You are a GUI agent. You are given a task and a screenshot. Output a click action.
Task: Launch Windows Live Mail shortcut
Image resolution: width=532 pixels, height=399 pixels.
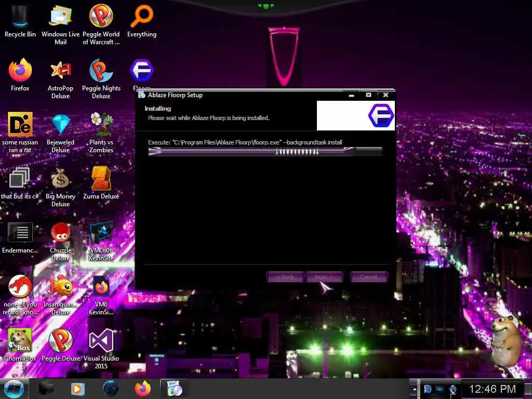60,24
